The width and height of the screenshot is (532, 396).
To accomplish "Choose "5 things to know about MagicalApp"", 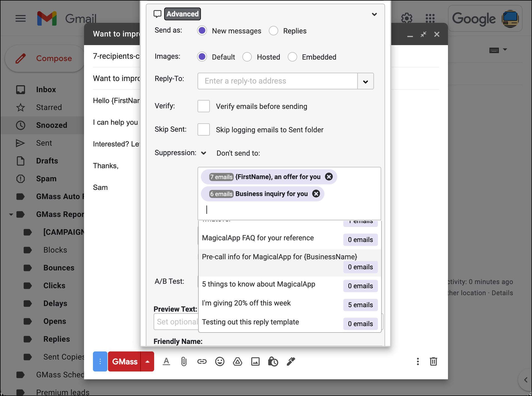I will 290,286.
